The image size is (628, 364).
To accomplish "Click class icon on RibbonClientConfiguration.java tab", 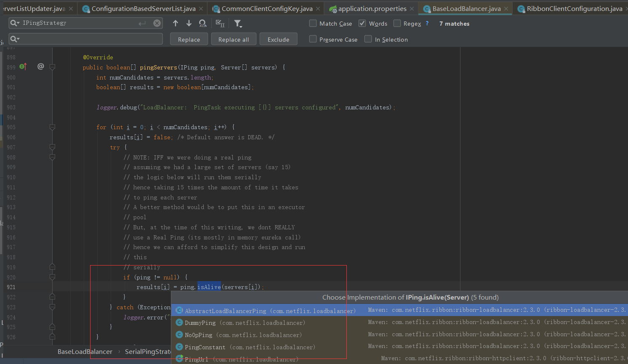I will tap(521, 9).
